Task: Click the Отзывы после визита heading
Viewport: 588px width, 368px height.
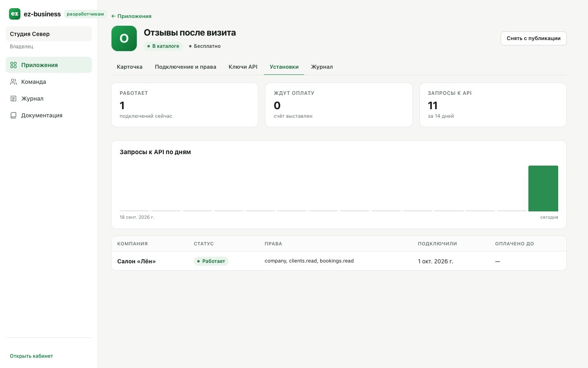Action: tap(190, 33)
